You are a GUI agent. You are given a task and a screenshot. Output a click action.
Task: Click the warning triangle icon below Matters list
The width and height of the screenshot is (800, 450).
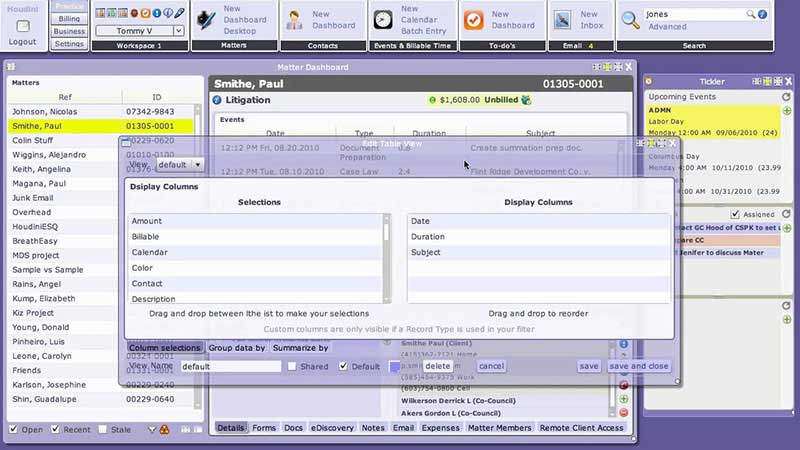tap(164, 430)
